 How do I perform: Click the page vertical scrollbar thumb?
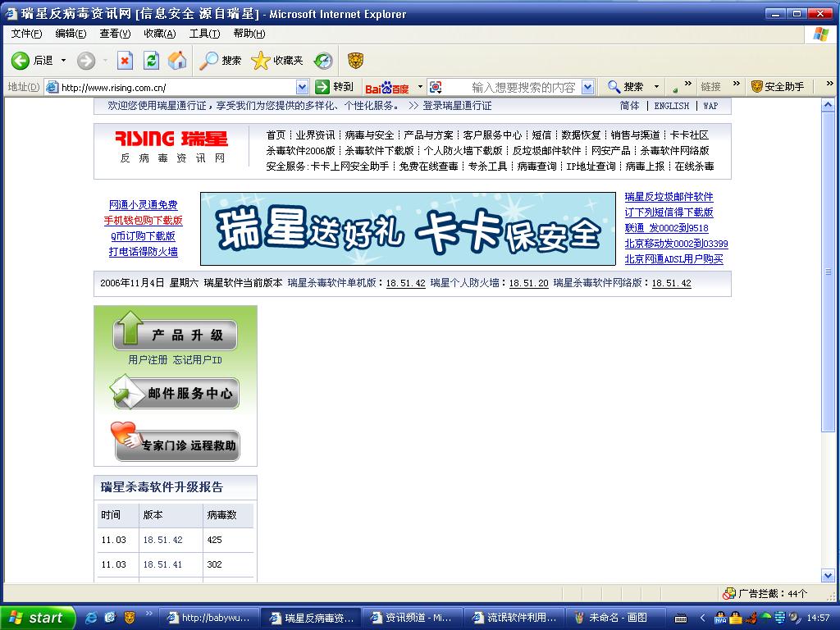(828, 271)
